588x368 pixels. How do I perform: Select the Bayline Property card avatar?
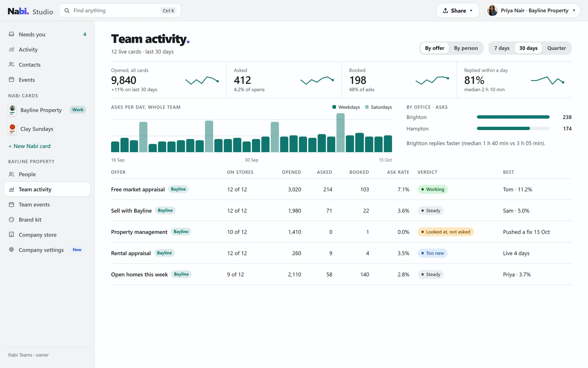(12, 110)
